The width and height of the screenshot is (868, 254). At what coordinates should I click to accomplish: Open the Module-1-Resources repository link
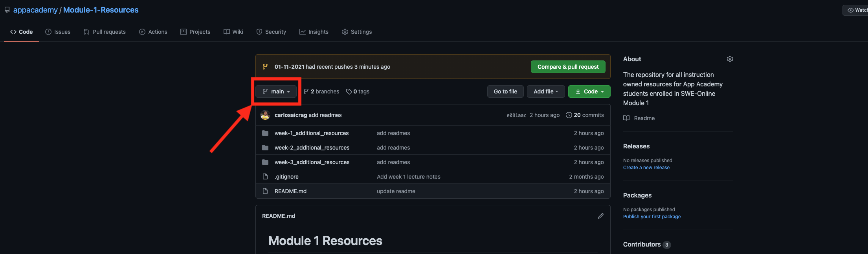[x=101, y=10]
